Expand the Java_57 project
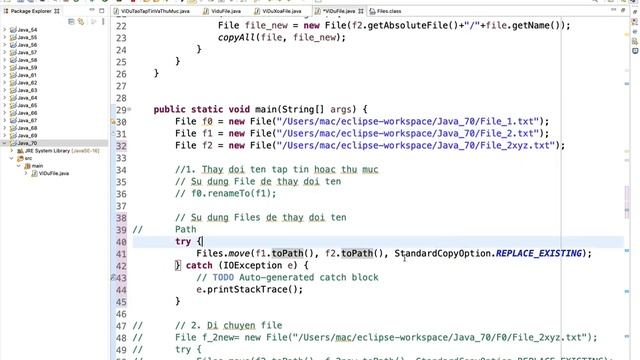This screenshot has height=360, width=640. click(x=4, y=52)
